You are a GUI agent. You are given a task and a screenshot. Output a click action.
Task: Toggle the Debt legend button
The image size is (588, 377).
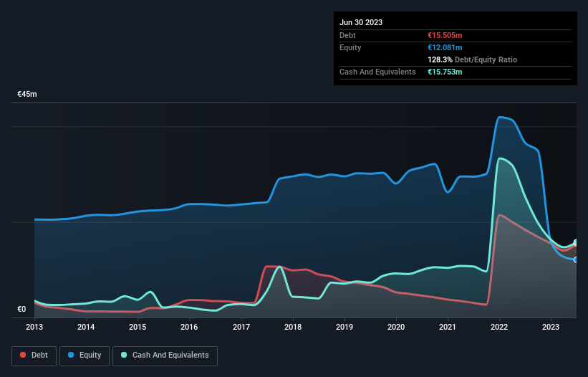click(34, 355)
